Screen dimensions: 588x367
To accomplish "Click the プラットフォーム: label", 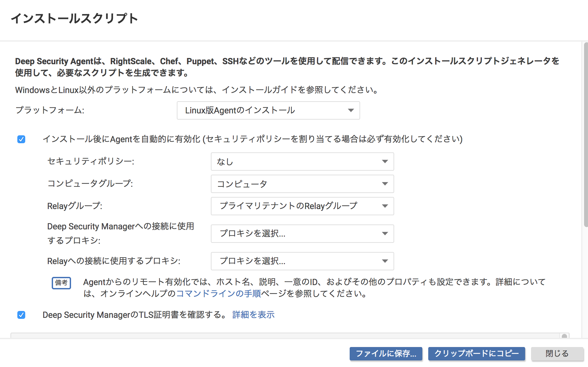I will [50, 110].
